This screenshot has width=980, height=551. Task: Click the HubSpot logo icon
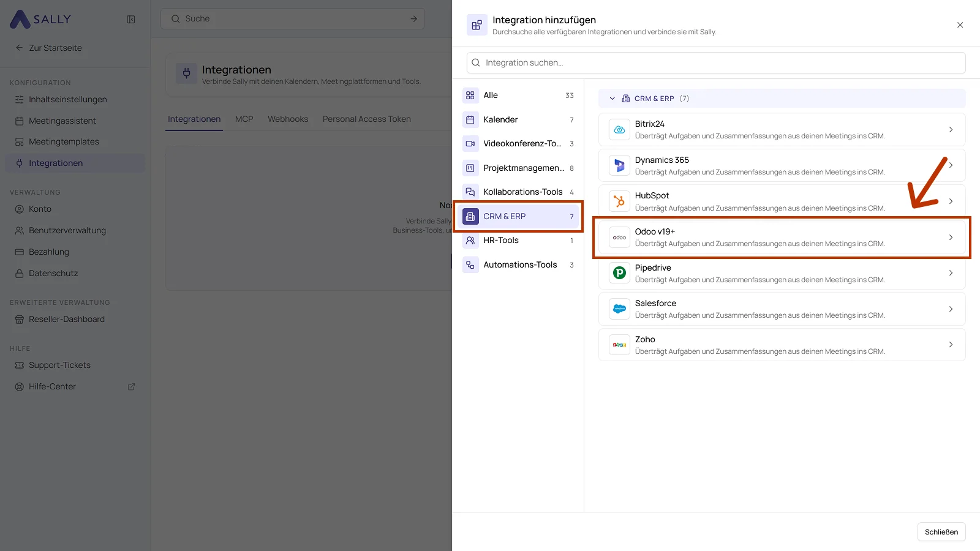point(619,201)
